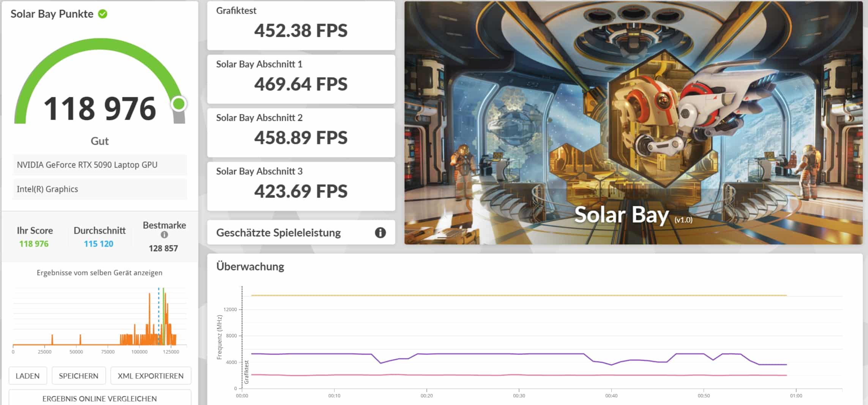868x405 pixels.
Task: Click the green knob on the score gauge
Action: (x=178, y=104)
